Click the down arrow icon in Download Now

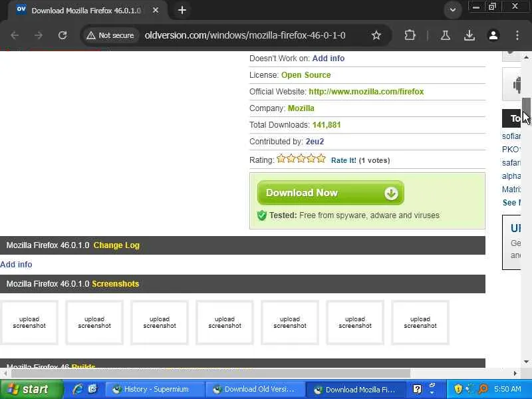coord(391,194)
